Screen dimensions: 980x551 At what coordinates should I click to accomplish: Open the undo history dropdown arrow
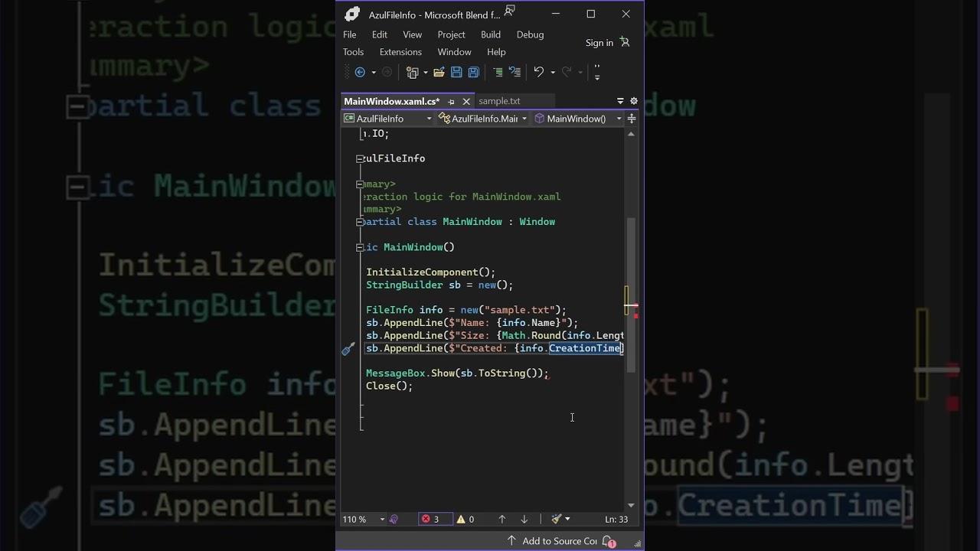(553, 73)
